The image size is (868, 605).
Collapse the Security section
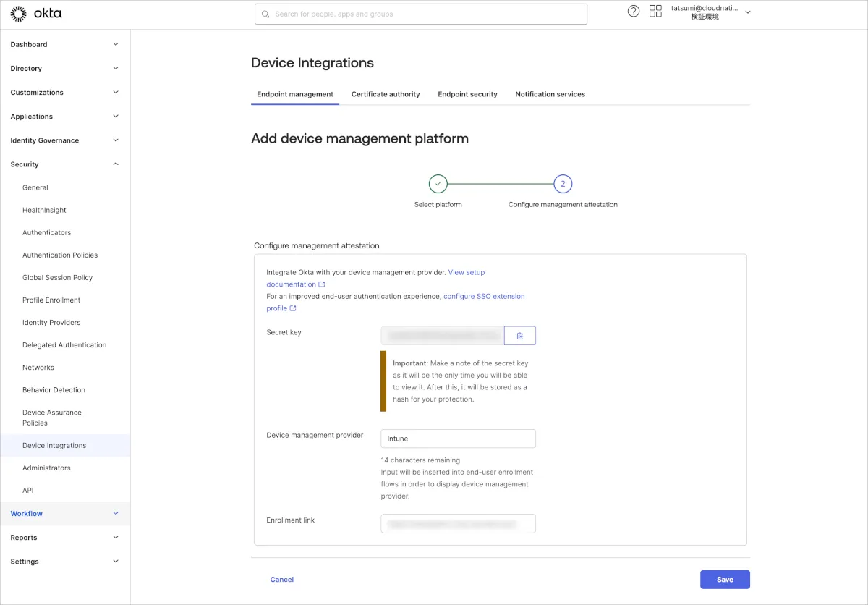pyautogui.click(x=116, y=164)
